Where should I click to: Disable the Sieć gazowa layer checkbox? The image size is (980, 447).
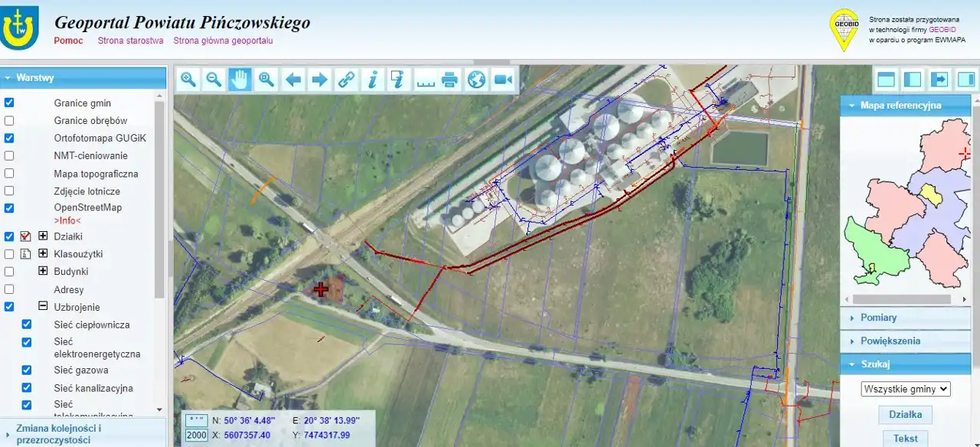tap(27, 370)
